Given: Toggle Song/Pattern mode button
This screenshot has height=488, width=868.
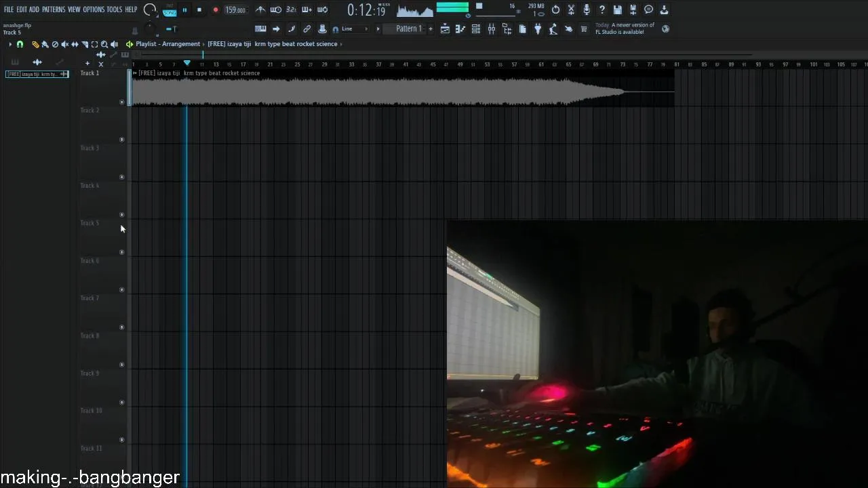Looking at the screenshot, I should pyautogui.click(x=169, y=10).
